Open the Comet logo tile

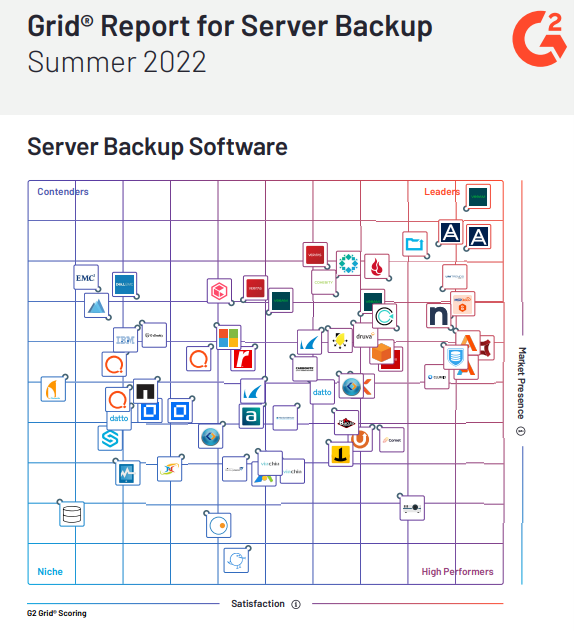pyautogui.click(x=392, y=440)
